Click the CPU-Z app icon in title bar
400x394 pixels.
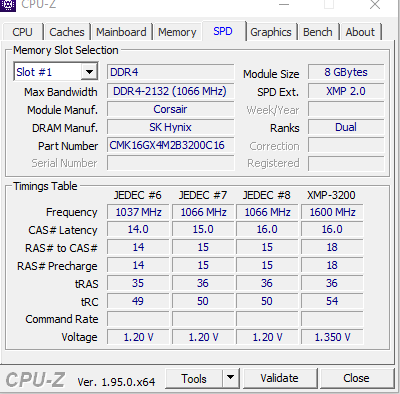click(x=7, y=5)
